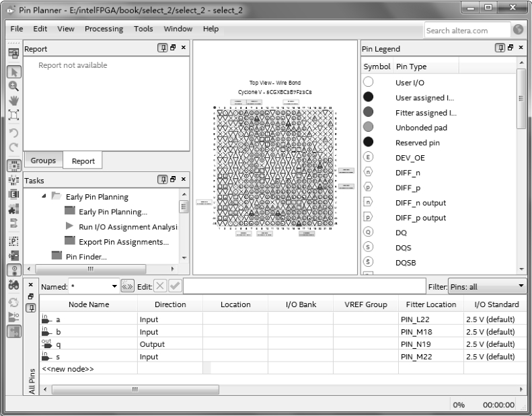Click the edges 'E' toolbar icon
The image size is (532, 416).
click(x=13, y=194)
